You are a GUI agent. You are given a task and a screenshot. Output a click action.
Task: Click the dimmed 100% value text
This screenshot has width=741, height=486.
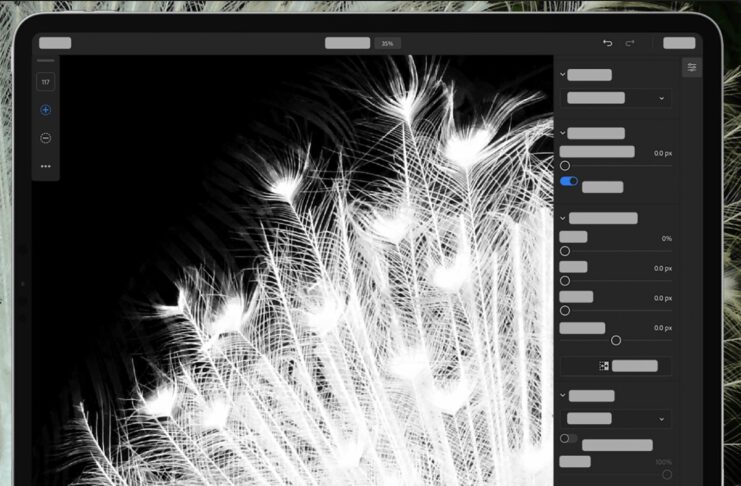coord(663,462)
